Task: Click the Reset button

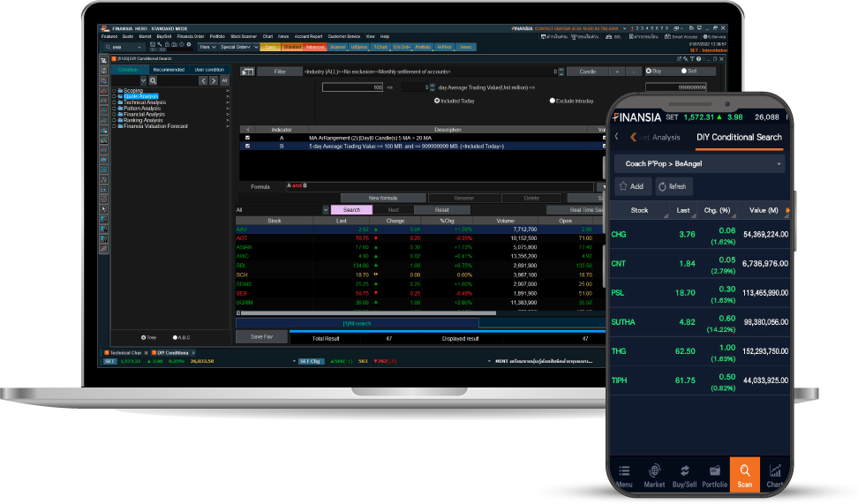Action: click(441, 210)
